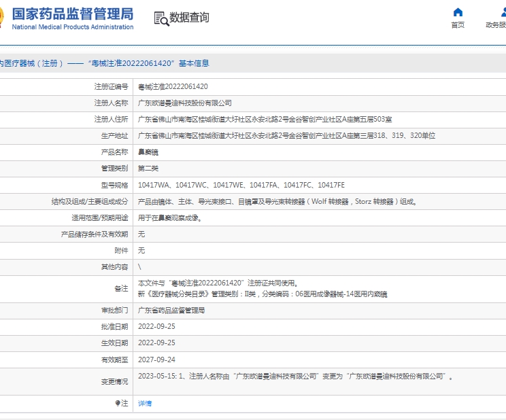This screenshot has height=420, width=506.
Task: Click the bulb icon next to 注
Action: tap(118, 403)
